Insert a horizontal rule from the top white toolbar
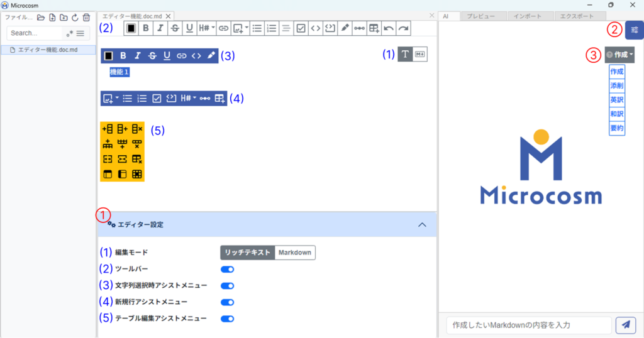This screenshot has width=644, height=338. [359, 28]
